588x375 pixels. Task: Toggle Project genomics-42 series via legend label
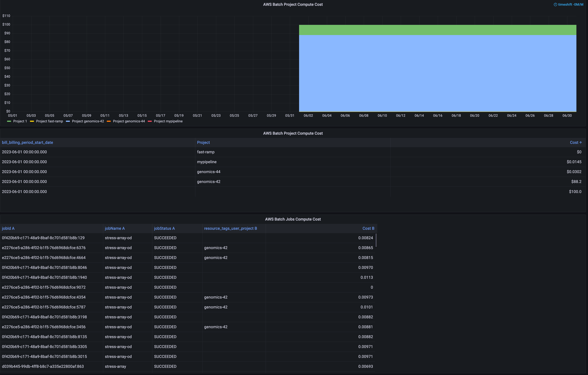[x=88, y=121]
